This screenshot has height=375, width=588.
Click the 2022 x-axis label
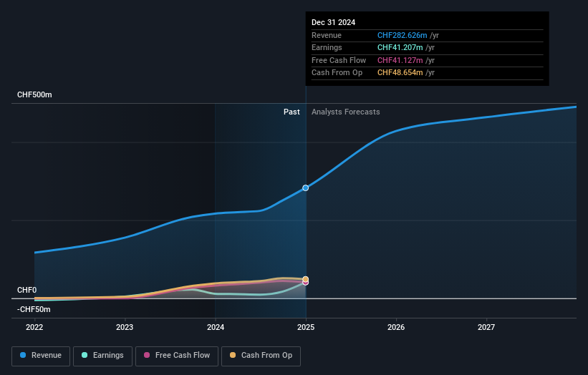click(34, 327)
